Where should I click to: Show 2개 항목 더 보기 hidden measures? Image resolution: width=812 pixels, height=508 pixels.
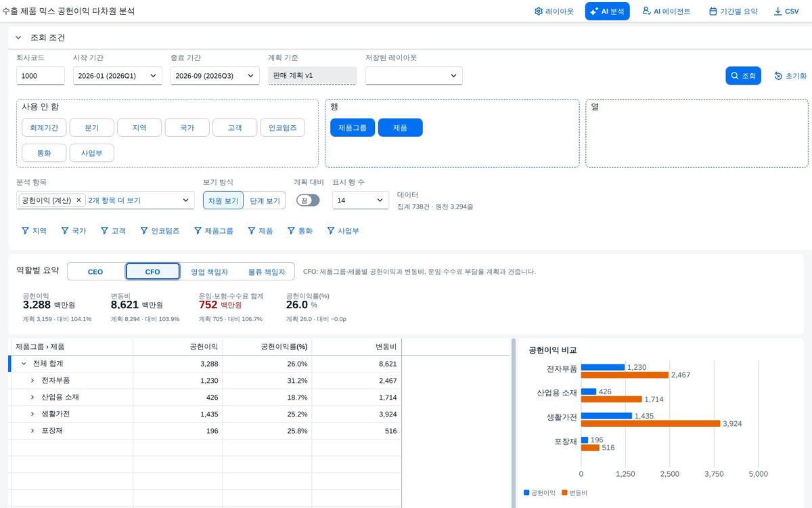point(114,200)
